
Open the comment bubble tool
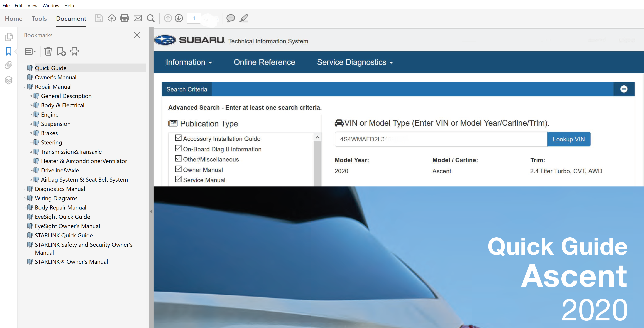point(231,18)
